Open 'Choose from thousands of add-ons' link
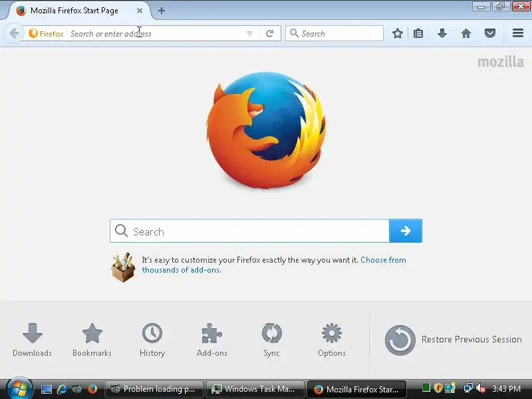Viewport: 532px width, 399px height. click(274, 265)
